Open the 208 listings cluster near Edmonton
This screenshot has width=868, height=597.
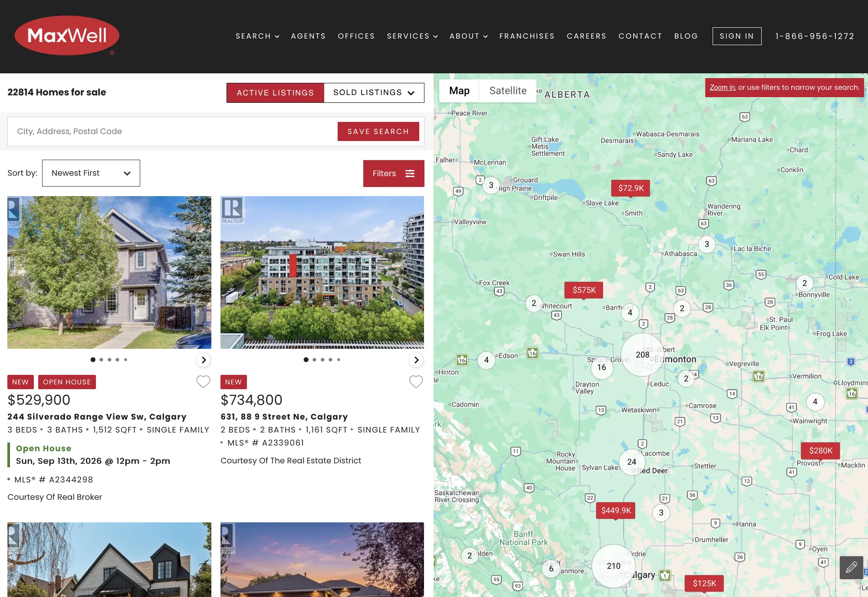[x=642, y=355]
